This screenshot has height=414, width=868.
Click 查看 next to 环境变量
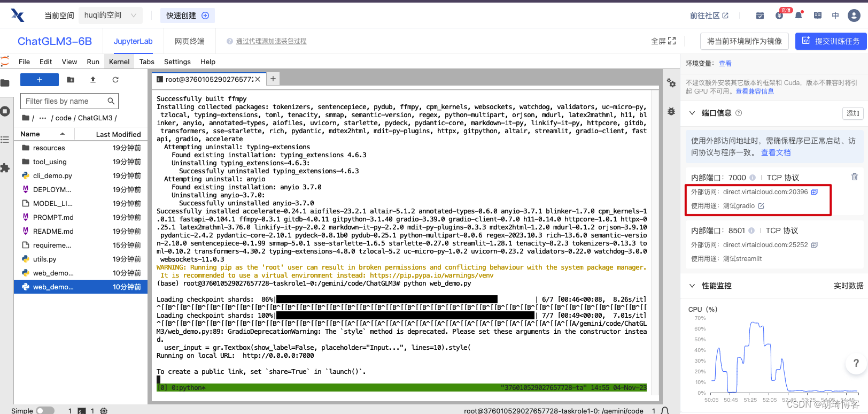[725, 64]
